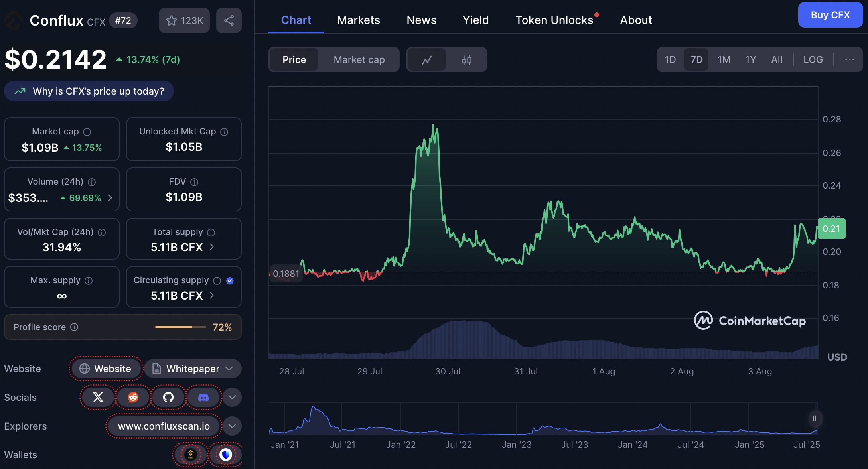Click the Binance wallet icon
The height and width of the screenshot is (469, 868).
pos(191,454)
